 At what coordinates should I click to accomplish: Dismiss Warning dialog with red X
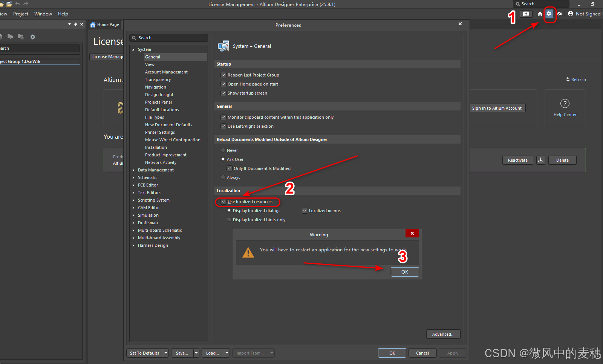412,233
